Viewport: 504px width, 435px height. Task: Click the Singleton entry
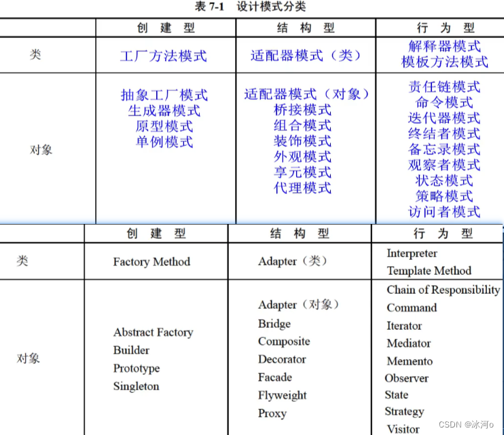[x=136, y=387]
